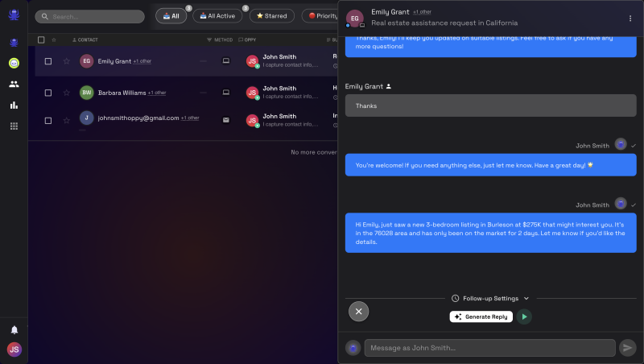Viewport: 644px width, 364px height.
Task: Expand the '+1 other' link beside Barbara Williams
Action: 157,93
